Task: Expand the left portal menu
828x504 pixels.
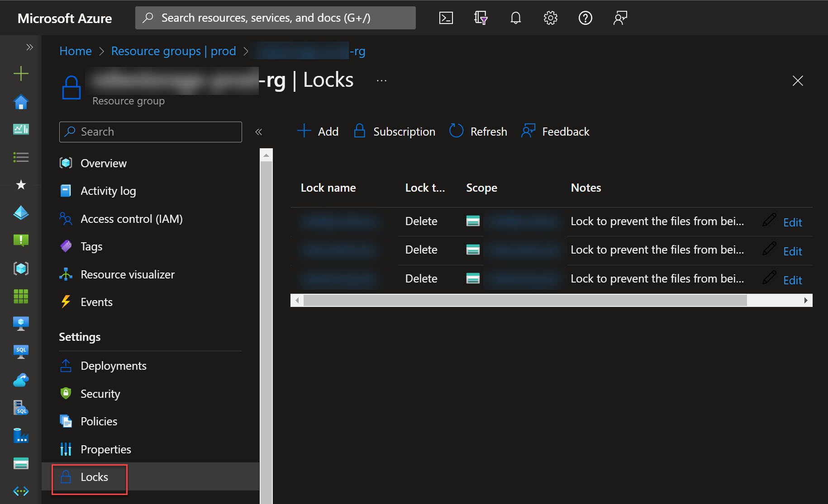Action: (x=30, y=47)
